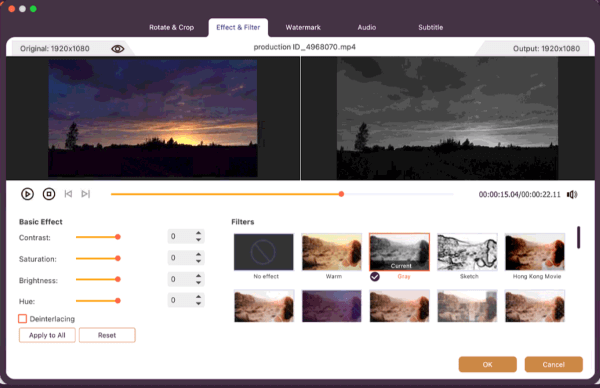Adjust the Saturation slider handle
Screen dimensions: 600x388
[x=118, y=258]
